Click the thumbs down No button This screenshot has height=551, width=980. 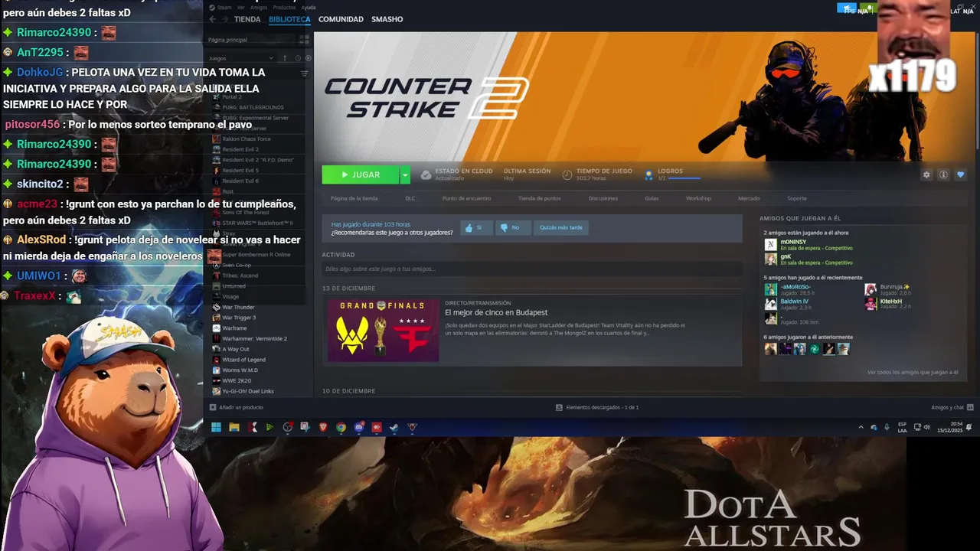click(511, 227)
